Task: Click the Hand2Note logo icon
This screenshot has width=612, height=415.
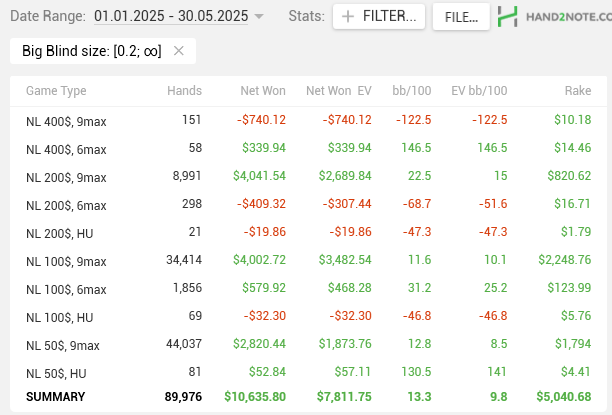Action: [x=510, y=17]
